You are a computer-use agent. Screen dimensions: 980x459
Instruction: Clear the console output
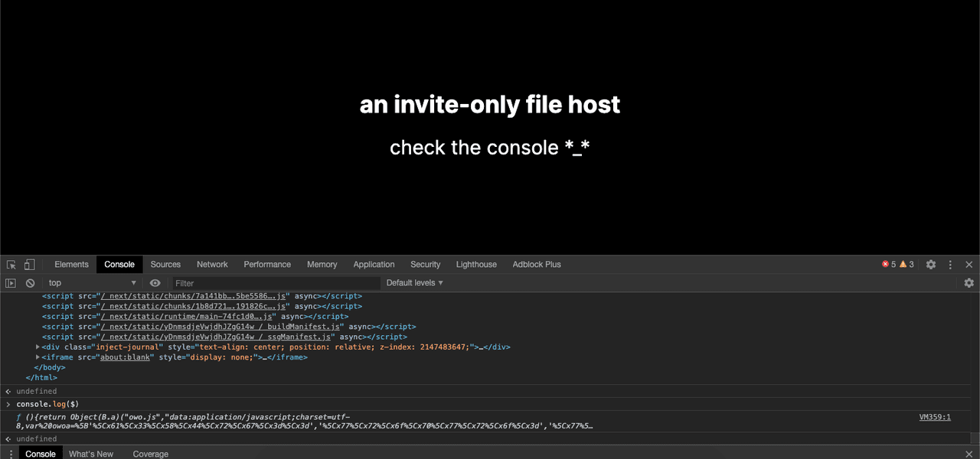[x=31, y=283]
